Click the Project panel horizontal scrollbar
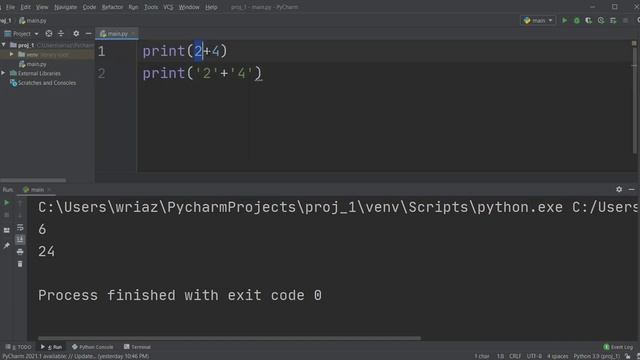Image resolution: width=640 pixels, height=360 pixels. 33,180
